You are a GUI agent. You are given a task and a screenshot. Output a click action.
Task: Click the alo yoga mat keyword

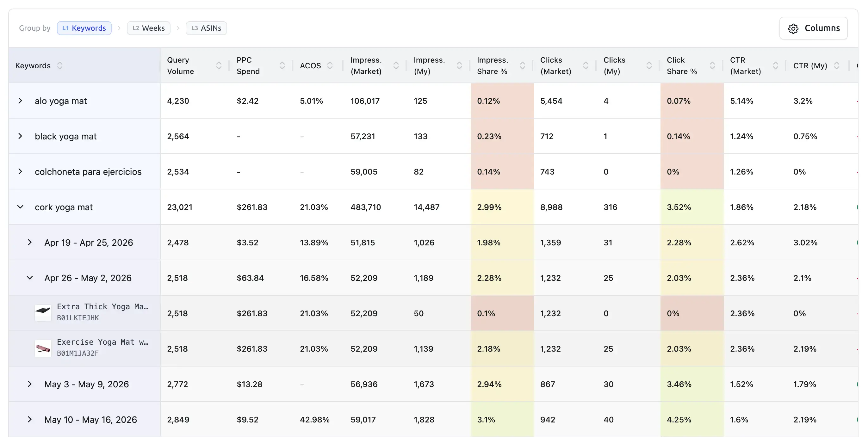click(x=61, y=101)
